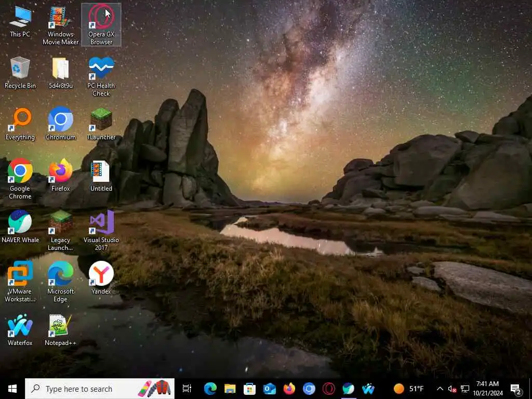Select the Everything search shortcut

(20, 124)
